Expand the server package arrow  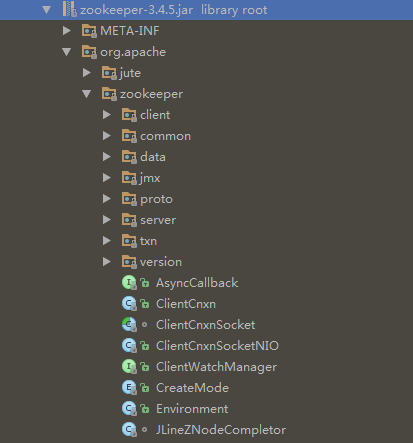coord(107,220)
